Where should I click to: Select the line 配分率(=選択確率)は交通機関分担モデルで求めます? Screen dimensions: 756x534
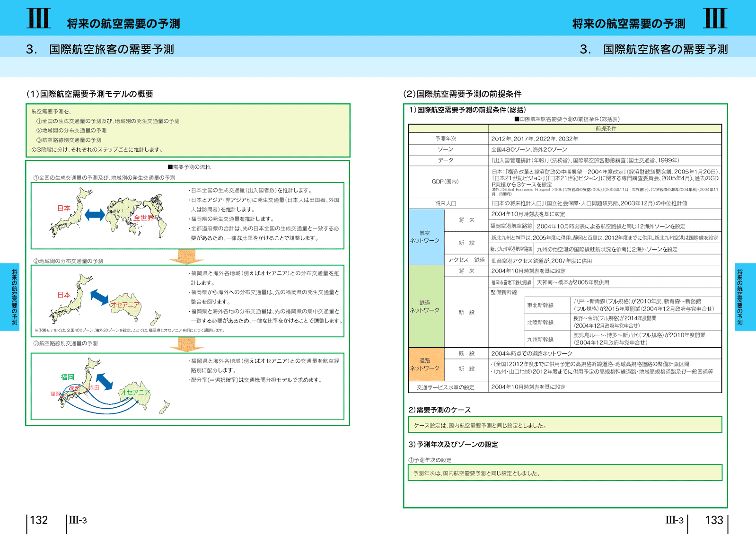click(x=256, y=380)
